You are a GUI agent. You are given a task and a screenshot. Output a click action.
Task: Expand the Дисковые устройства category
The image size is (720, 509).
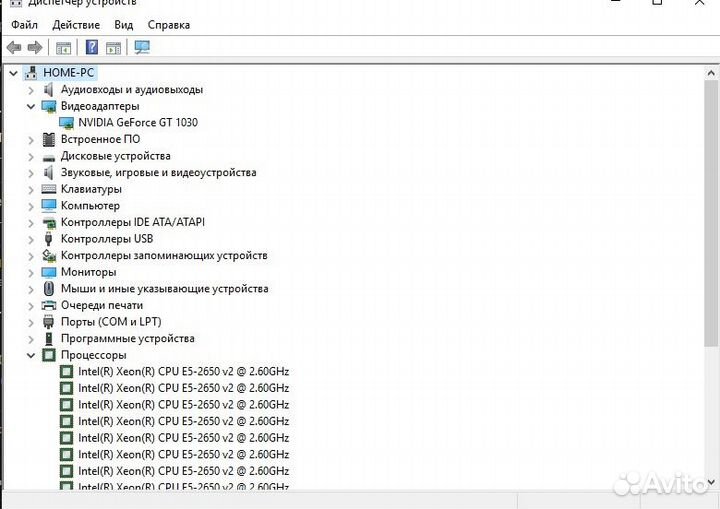31,156
